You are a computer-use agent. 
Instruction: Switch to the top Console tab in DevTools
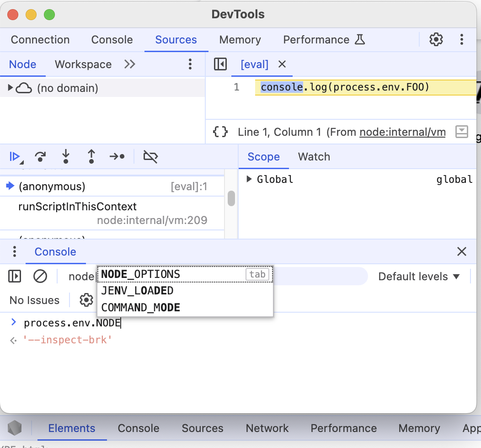(x=112, y=40)
